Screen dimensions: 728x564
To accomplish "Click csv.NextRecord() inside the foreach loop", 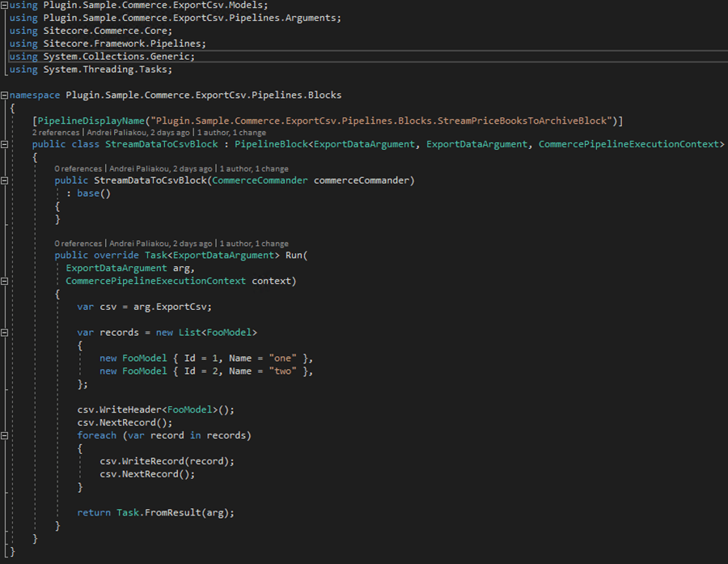I will (147, 474).
